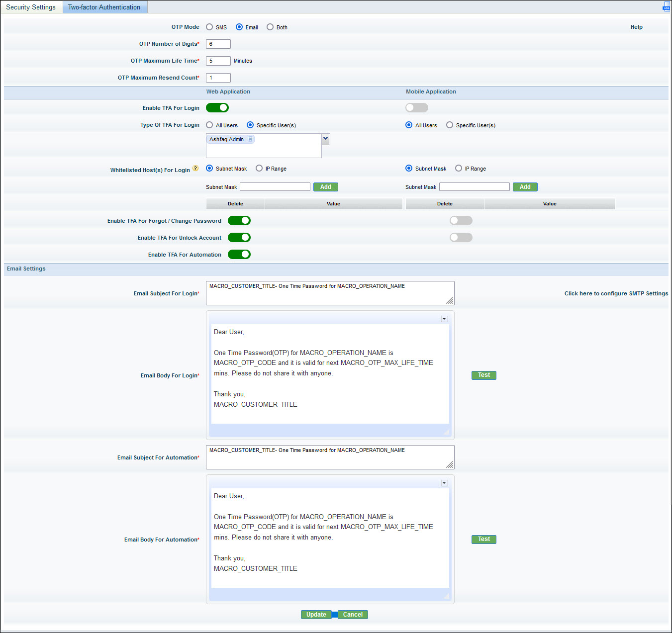Click the log icon in top-right corner
The width and height of the screenshot is (672, 633).
(666, 7)
